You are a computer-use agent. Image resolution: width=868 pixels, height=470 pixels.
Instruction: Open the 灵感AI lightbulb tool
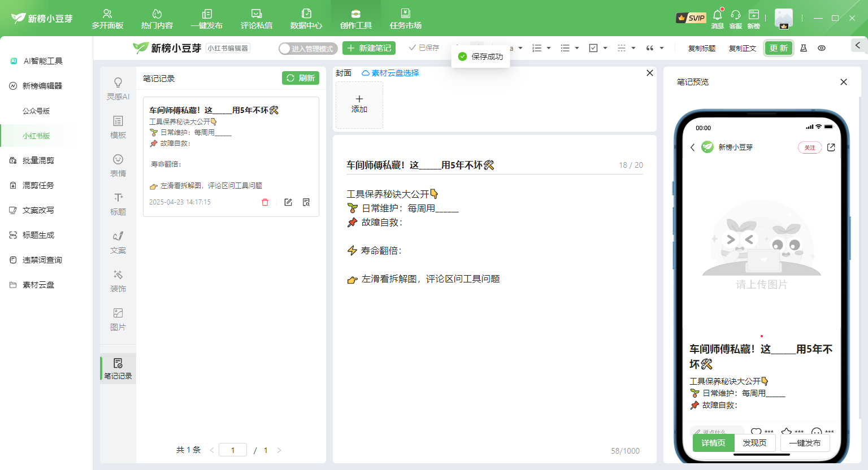coord(118,89)
